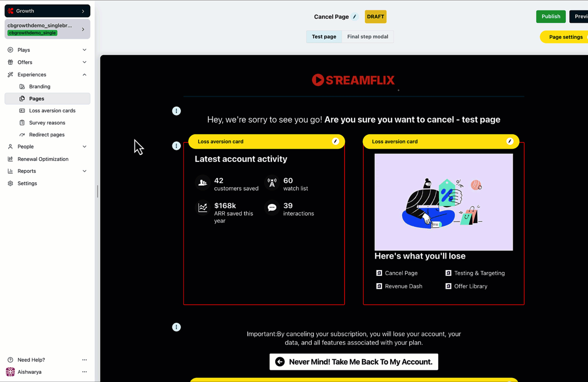This screenshot has height=382, width=588.
Task: Select the Test page tab
Action: [324, 37]
